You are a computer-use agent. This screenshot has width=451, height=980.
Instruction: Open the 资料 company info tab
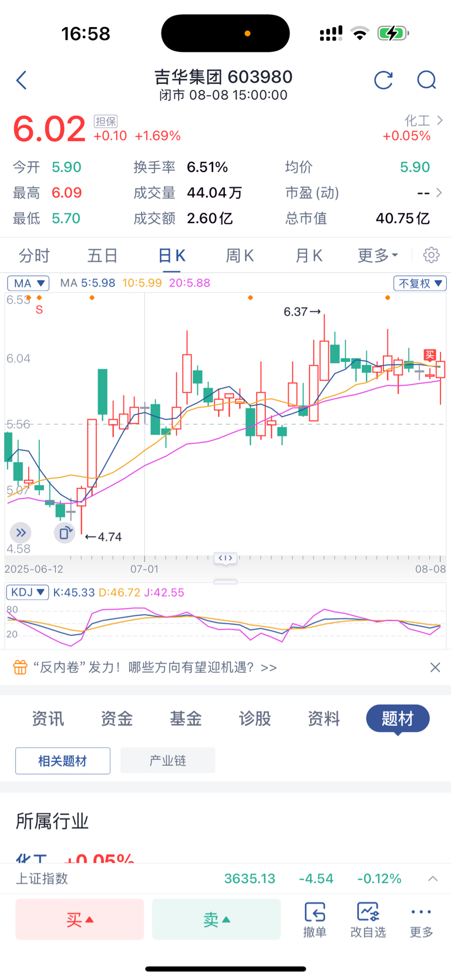pyautogui.click(x=324, y=718)
